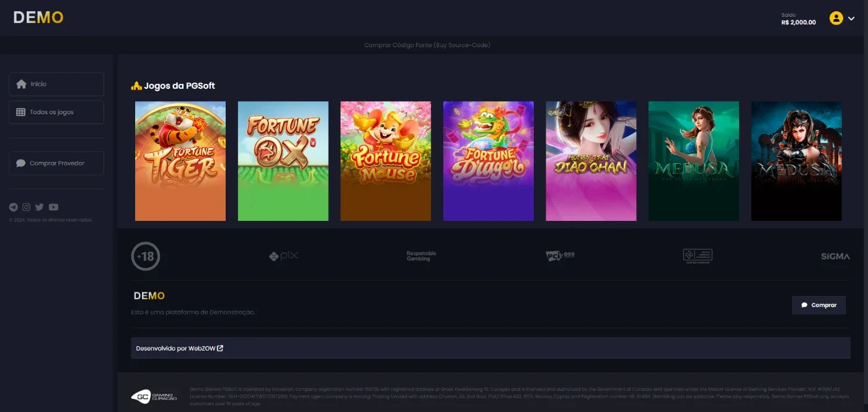
Task: Go to Início in the sidebar
Action: 56,84
